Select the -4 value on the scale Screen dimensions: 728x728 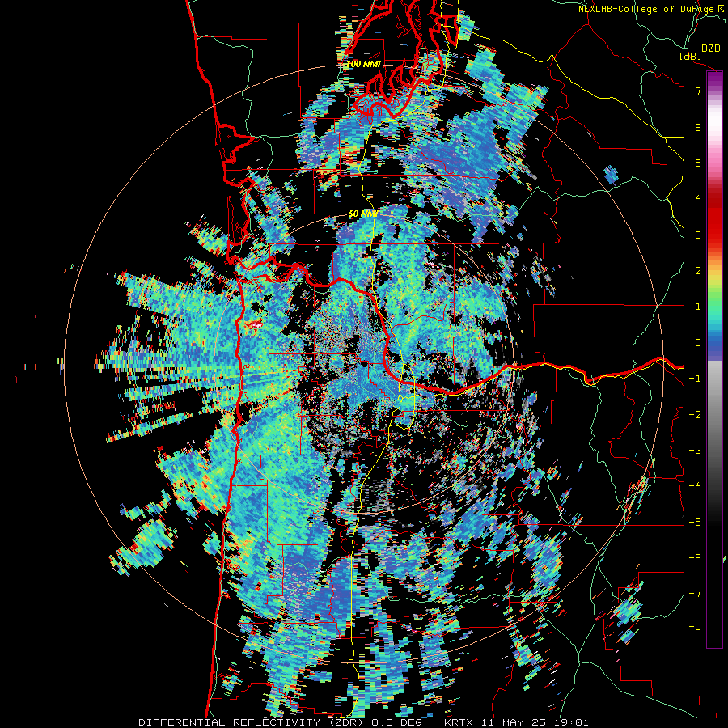click(x=695, y=486)
